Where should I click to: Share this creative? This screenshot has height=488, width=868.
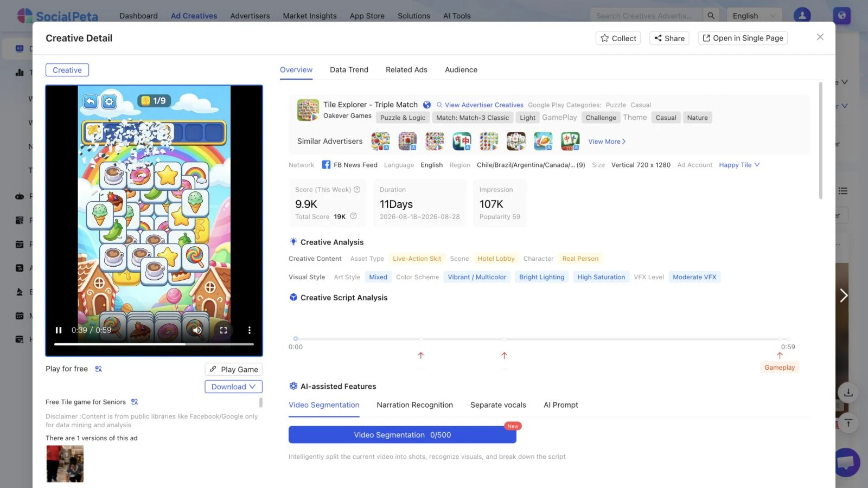pos(669,38)
